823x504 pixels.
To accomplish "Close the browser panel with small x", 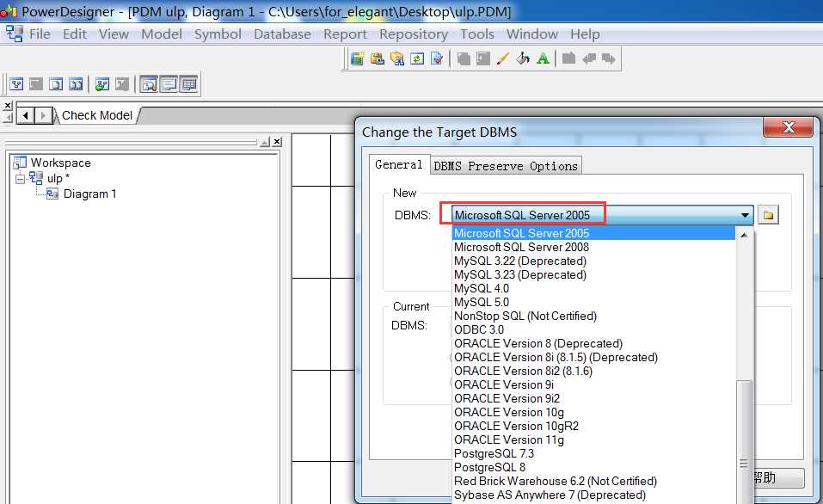I will (x=277, y=142).
